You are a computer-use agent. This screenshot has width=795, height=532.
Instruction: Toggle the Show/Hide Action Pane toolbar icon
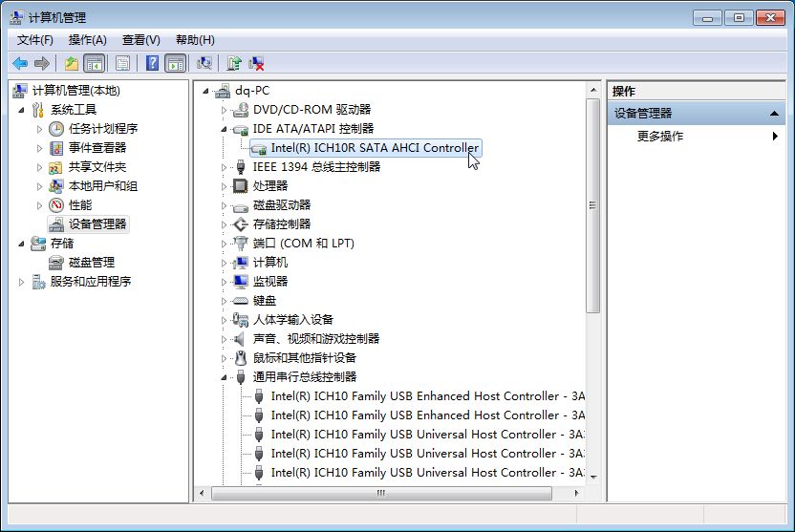176,63
